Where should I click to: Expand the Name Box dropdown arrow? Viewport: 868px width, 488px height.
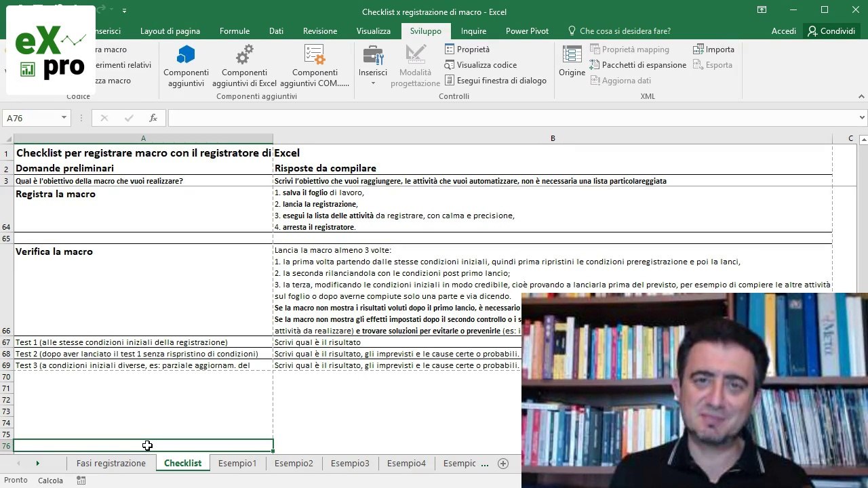pyautogui.click(x=64, y=118)
